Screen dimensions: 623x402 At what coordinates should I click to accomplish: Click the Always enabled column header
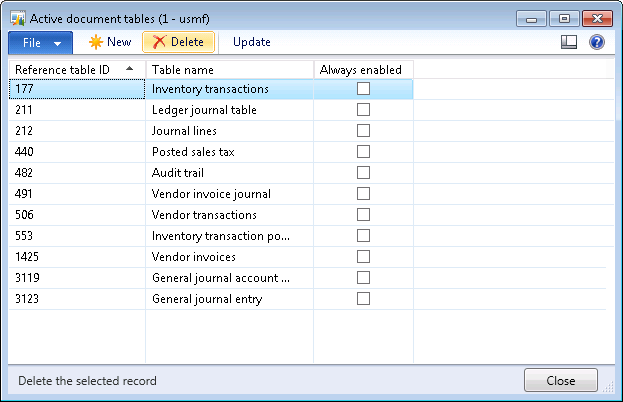(x=362, y=69)
